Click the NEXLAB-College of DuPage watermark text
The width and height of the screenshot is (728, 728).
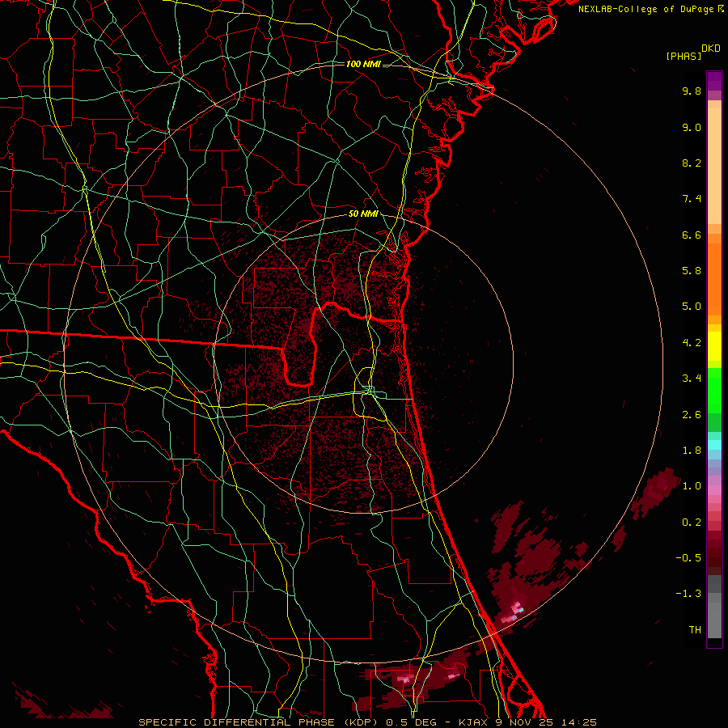(651, 9)
